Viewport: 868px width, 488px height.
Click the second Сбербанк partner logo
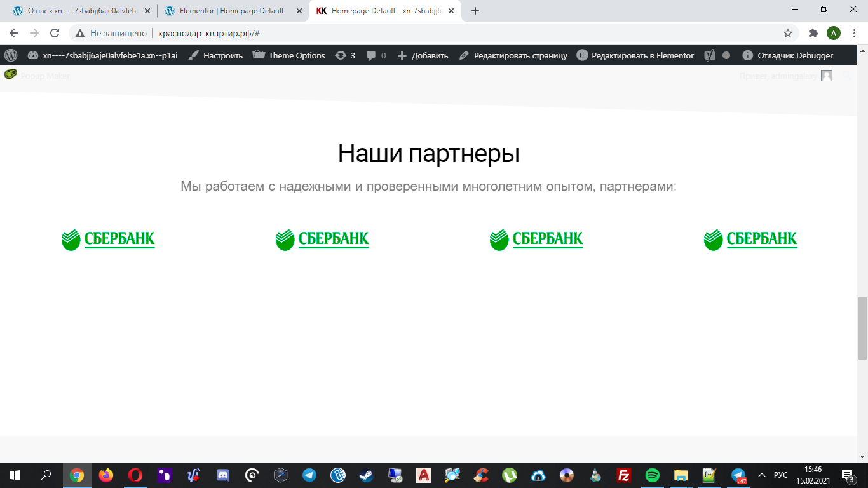tap(322, 240)
